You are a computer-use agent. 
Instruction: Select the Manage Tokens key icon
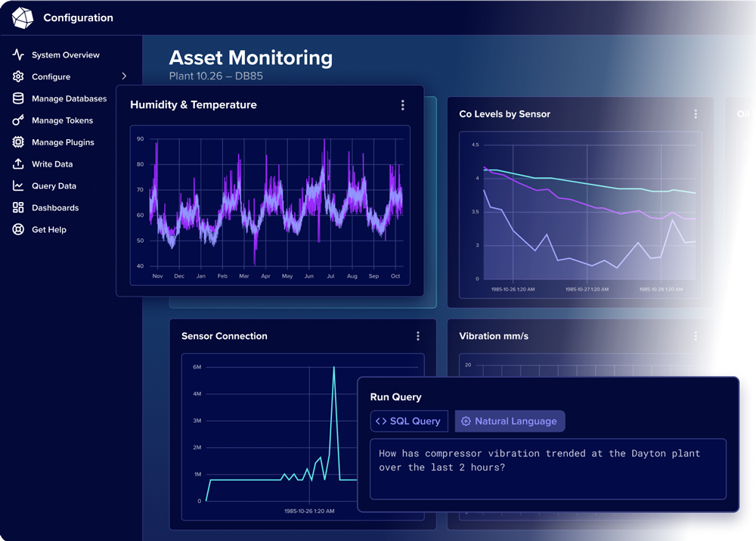click(17, 120)
